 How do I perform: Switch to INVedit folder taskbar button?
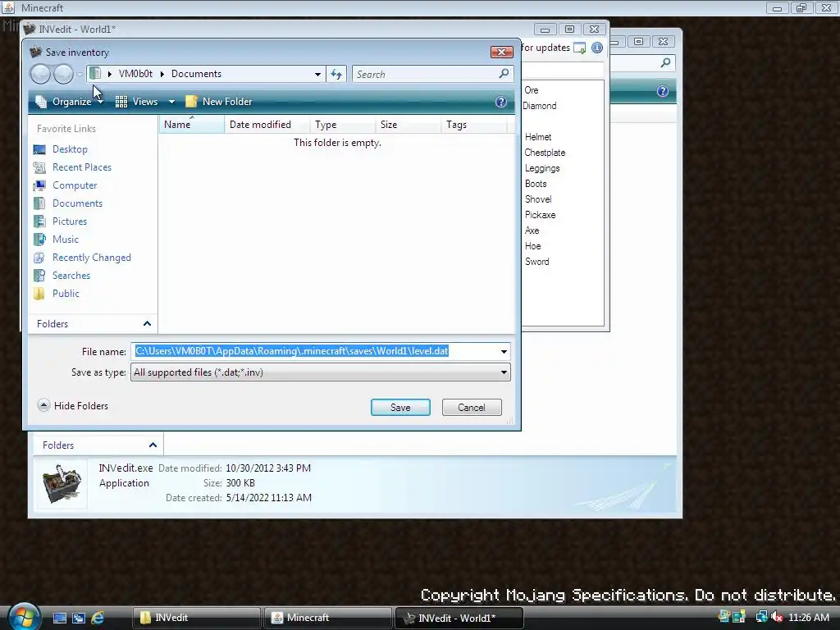pyautogui.click(x=197, y=618)
